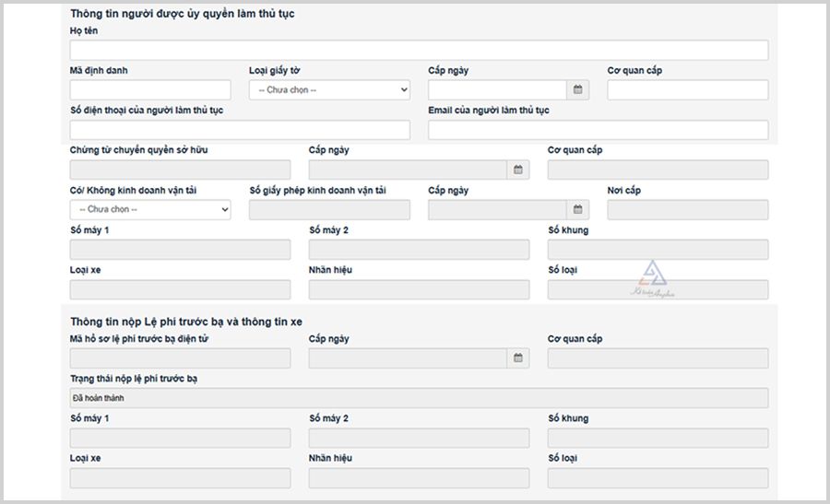The height and width of the screenshot is (504, 830).
Task: Open calendar for authorized person's Cấp ngày
Action: tap(578, 90)
